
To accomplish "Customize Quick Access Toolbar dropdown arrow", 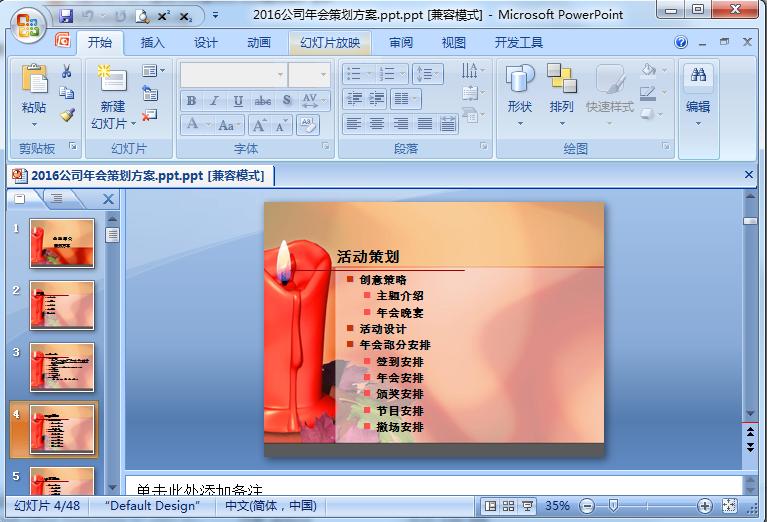I will pos(215,16).
